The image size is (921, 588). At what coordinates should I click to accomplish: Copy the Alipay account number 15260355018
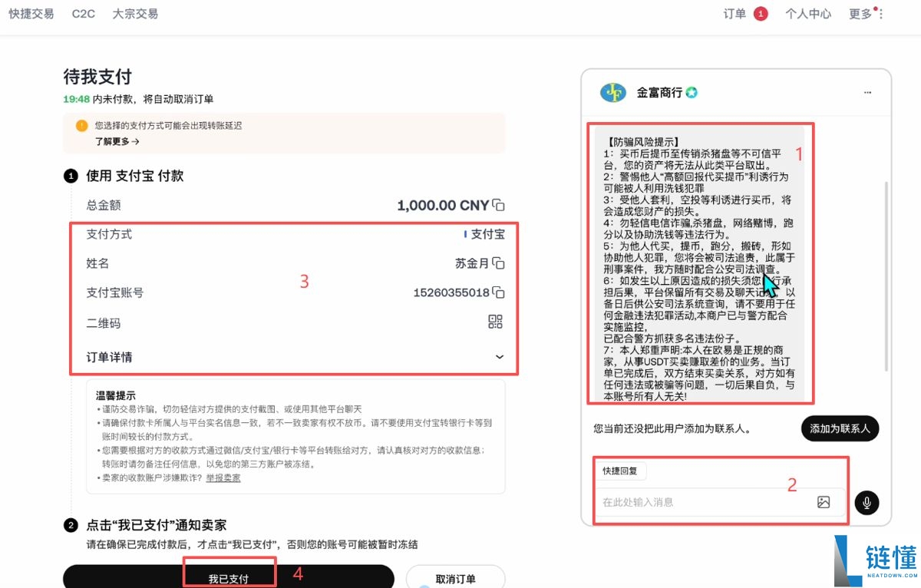498,292
